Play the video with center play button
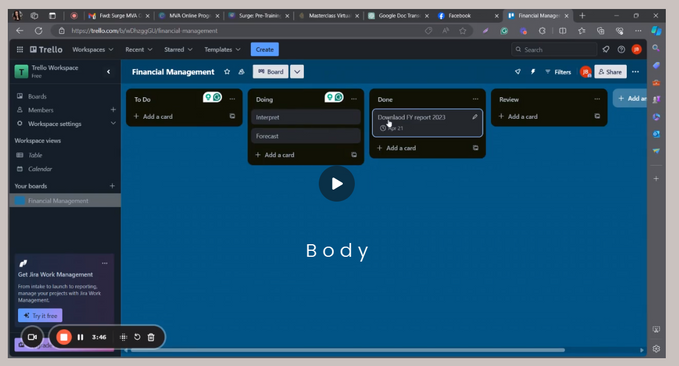The image size is (679, 366). (336, 184)
